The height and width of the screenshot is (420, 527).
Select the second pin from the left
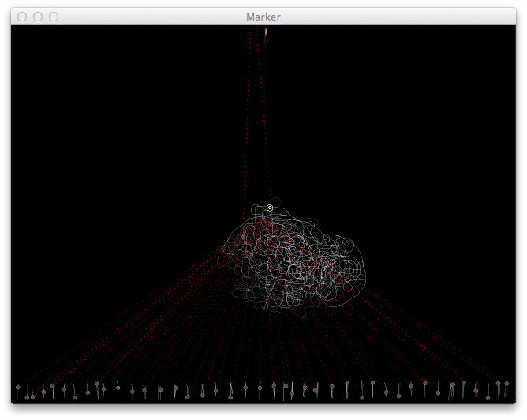click(x=27, y=397)
